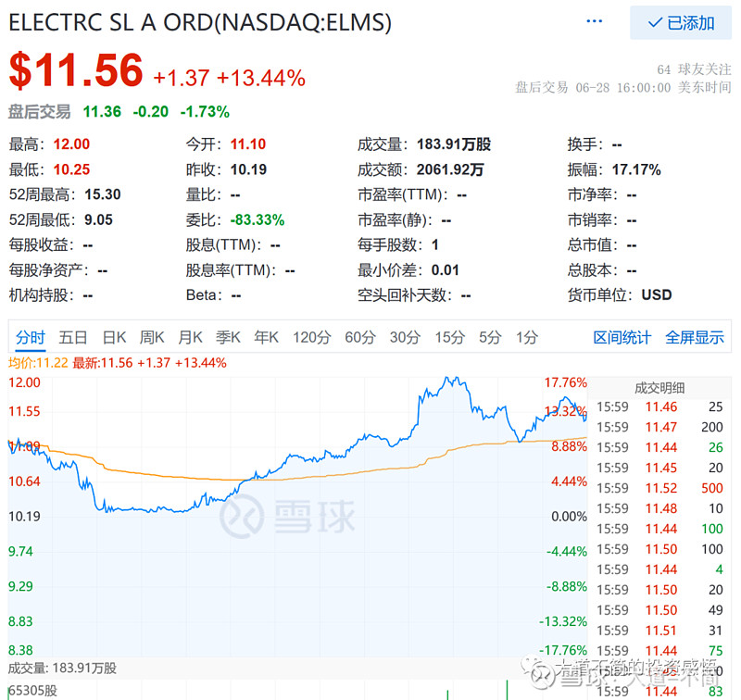741x700 pixels.
Task: Click the -8.88% percentage axis label
Action: [x=567, y=587]
